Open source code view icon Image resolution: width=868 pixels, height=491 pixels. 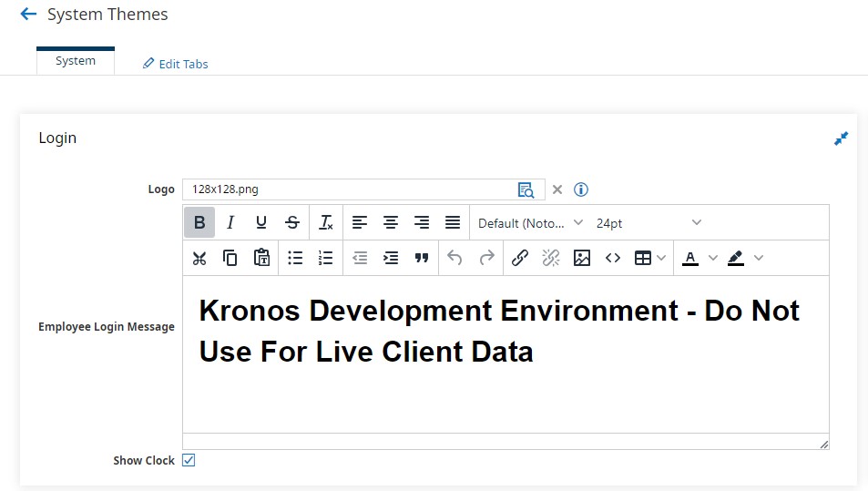pos(613,258)
